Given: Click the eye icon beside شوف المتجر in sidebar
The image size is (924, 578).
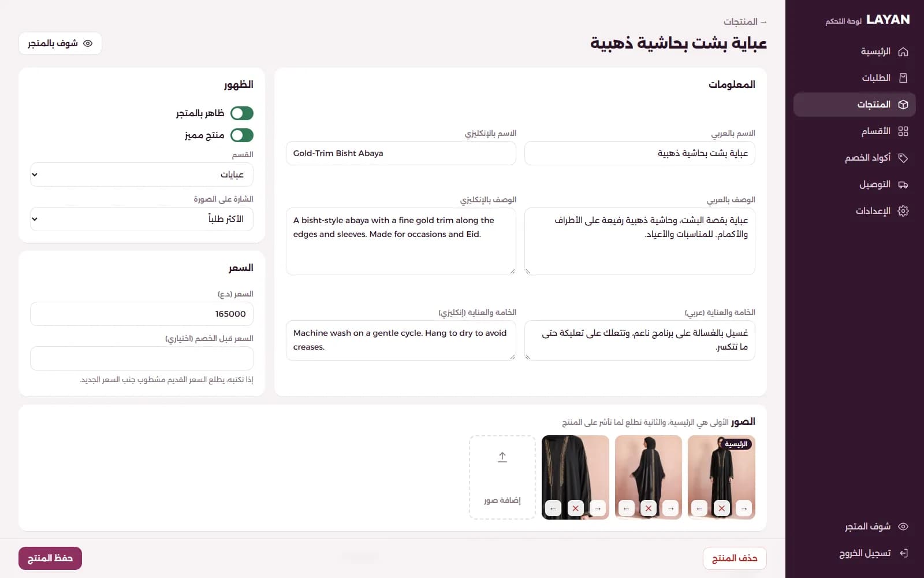Looking at the screenshot, I should (x=903, y=527).
